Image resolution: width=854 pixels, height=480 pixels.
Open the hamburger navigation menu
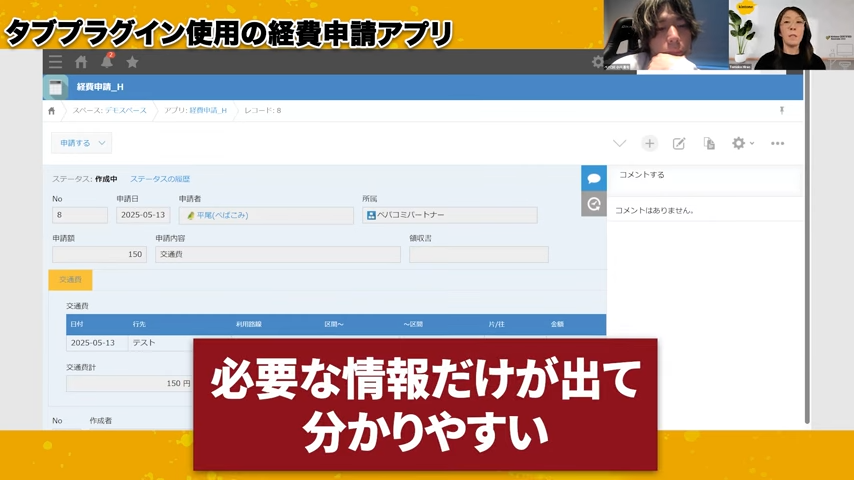(x=56, y=62)
